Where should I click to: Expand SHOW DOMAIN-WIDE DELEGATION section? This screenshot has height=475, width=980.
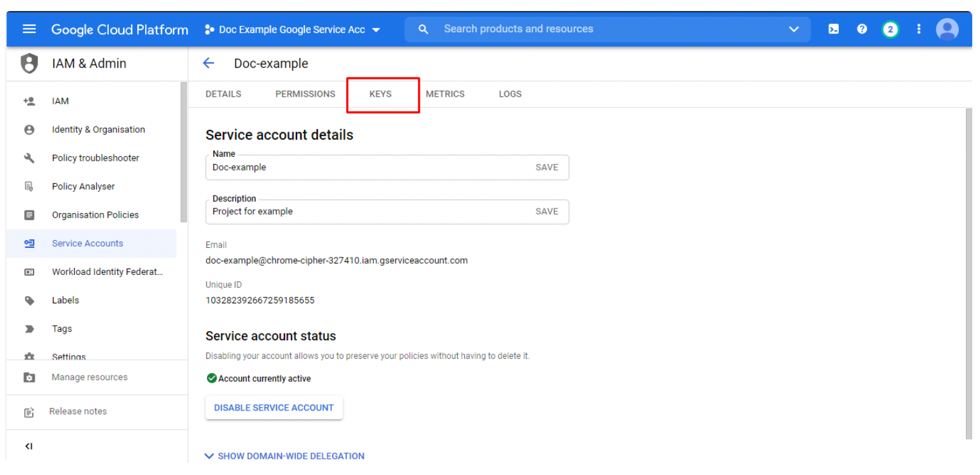[x=284, y=456]
